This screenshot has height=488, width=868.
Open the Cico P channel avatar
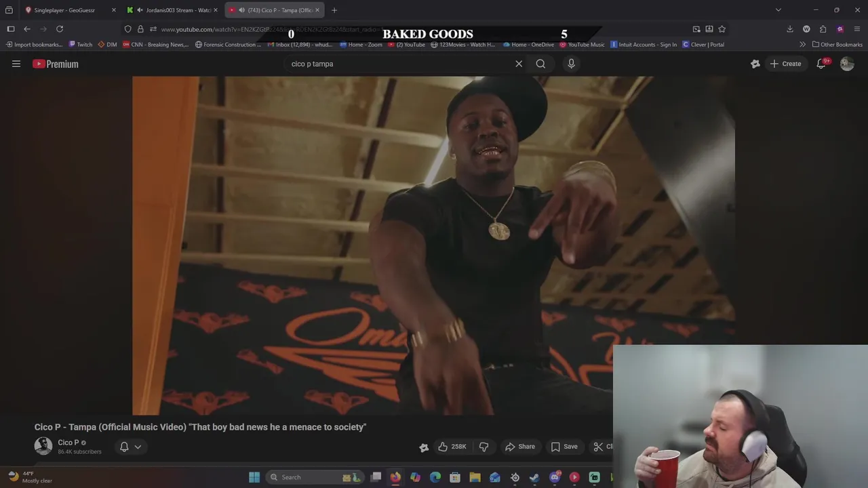(43, 446)
